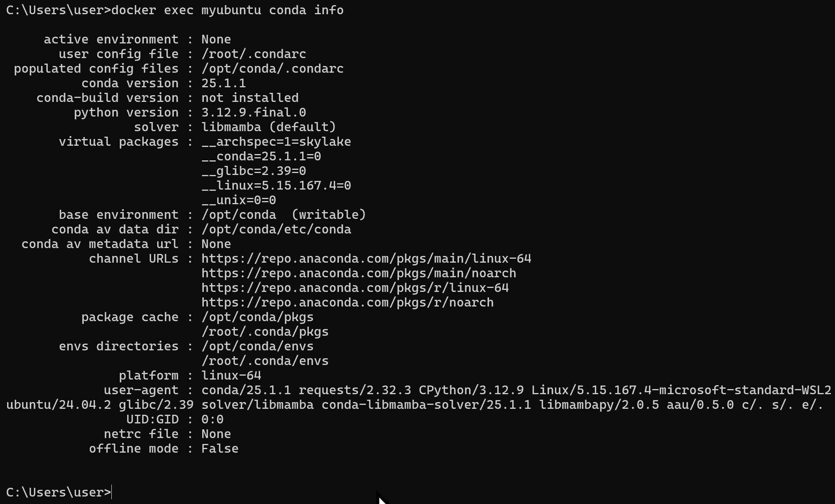
Task: Click the docker exec command text
Action: (228, 10)
